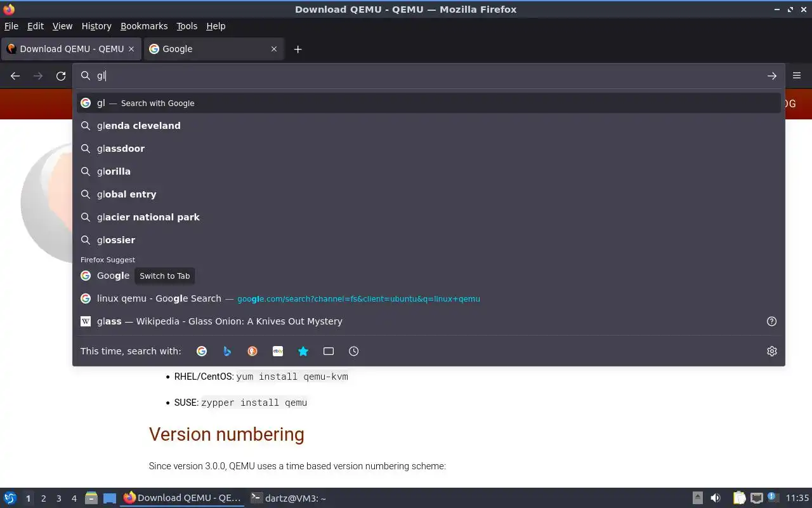Switch to workspace 1 in the taskbar
The image size is (812, 508).
[28, 498]
